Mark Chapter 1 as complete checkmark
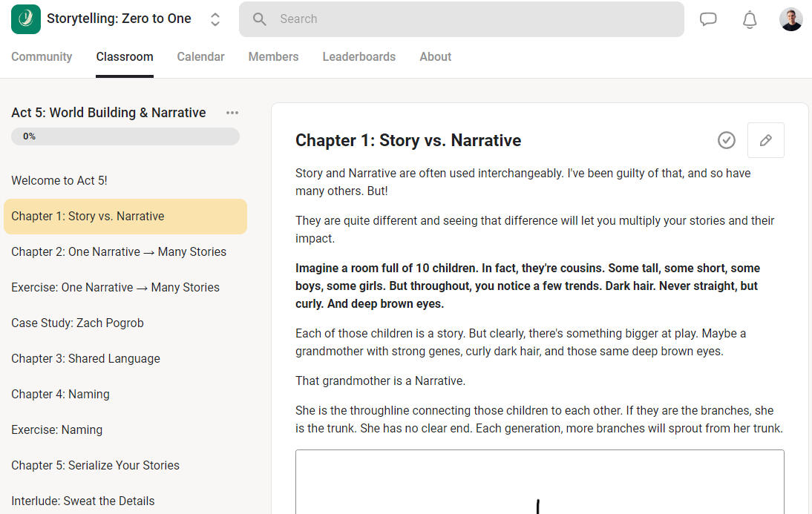The width and height of the screenshot is (812, 514). pos(727,140)
